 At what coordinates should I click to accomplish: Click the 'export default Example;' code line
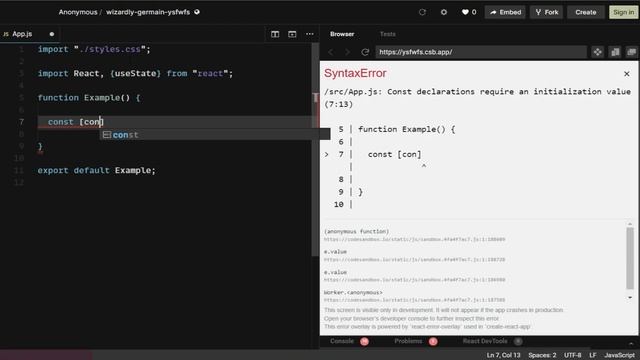96,170
